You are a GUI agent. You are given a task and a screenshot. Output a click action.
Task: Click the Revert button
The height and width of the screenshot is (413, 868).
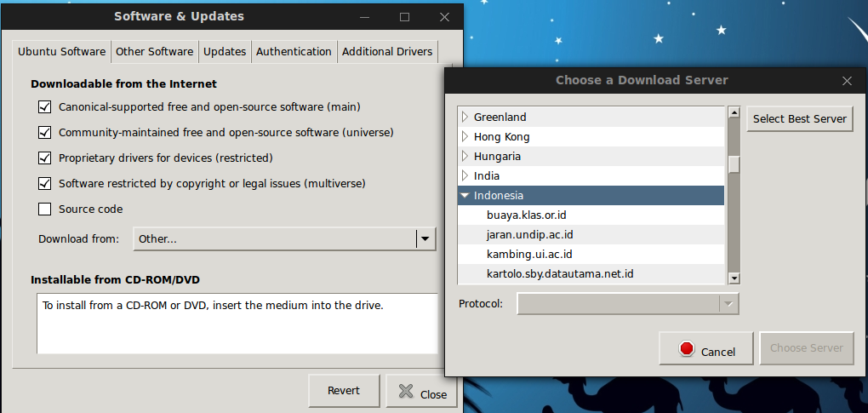344,390
